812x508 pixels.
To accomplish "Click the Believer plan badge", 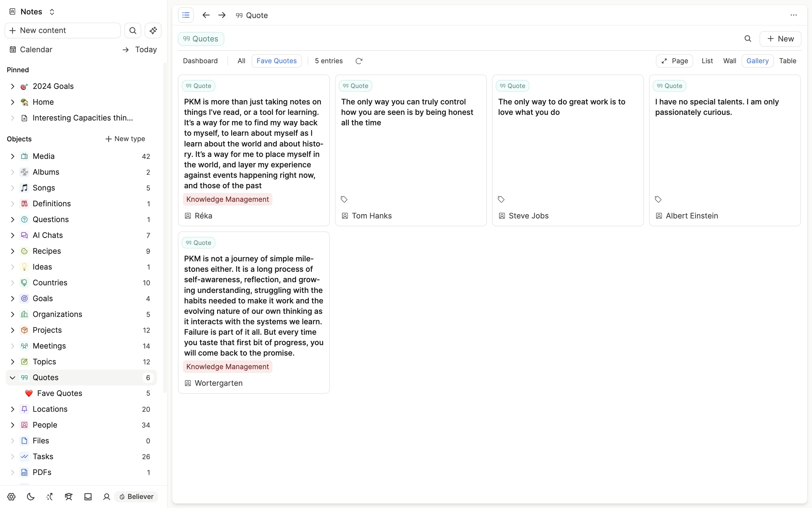I will pyautogui.click(x=136, y=497).
